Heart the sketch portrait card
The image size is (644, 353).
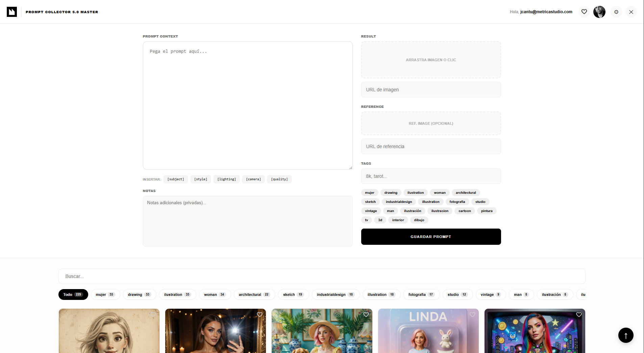153,314
